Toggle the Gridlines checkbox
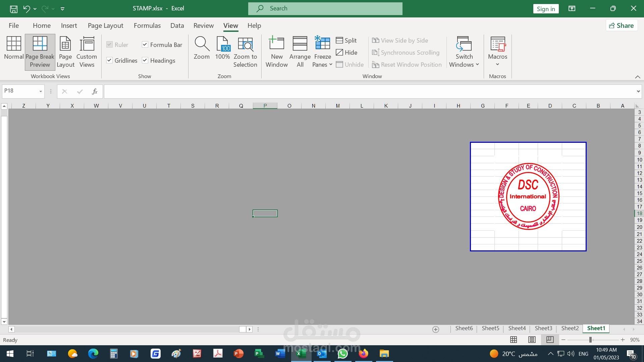The image size is (644, 362). click(109, 60)
